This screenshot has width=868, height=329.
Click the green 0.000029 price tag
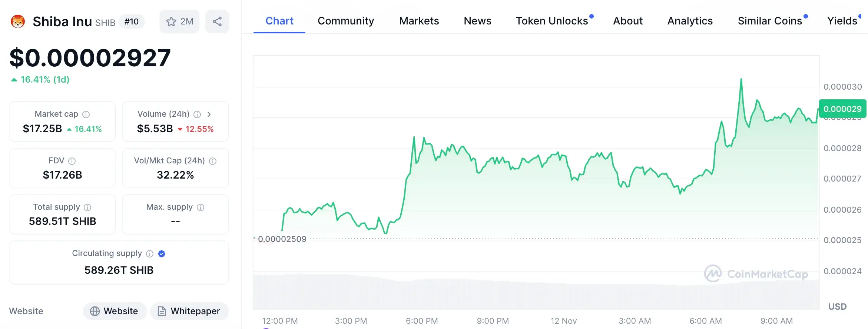point(842,109)
